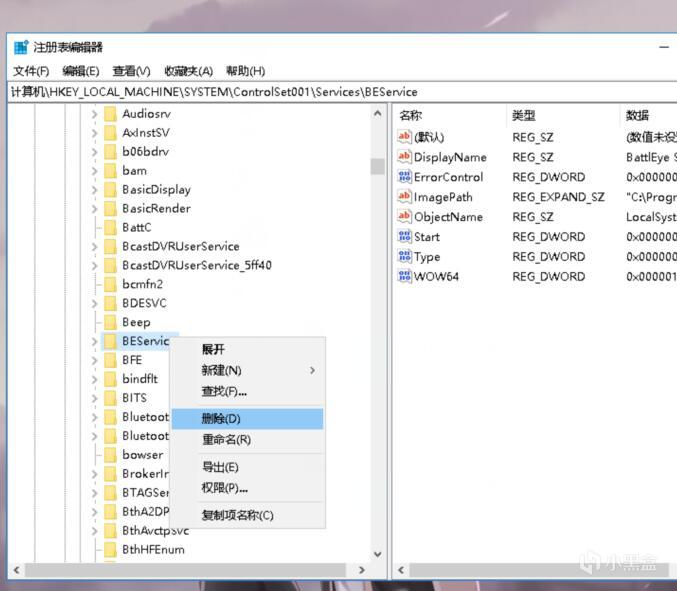Screen dimensions: 677x591
Task: Click the 名称 column header
Action: tap(410, 115)
